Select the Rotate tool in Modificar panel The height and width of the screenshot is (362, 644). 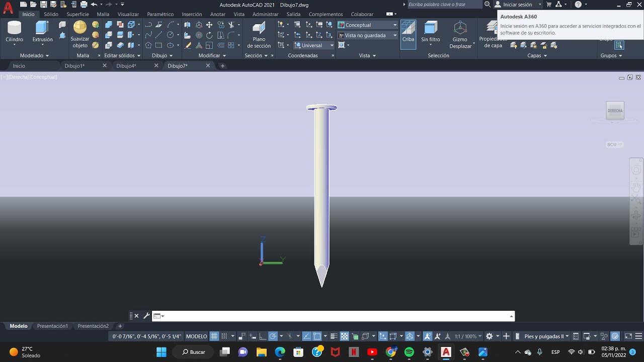coord(209,35)
